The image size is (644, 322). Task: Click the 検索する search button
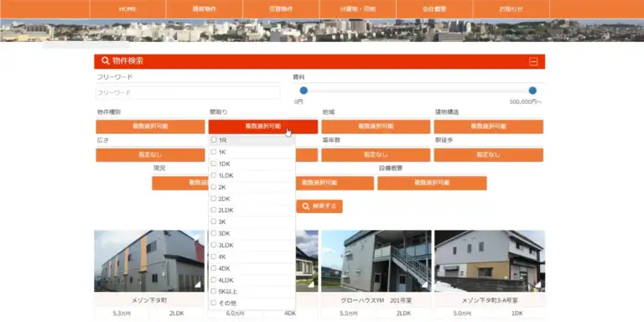pyautogui.click(x=319, y=206)
